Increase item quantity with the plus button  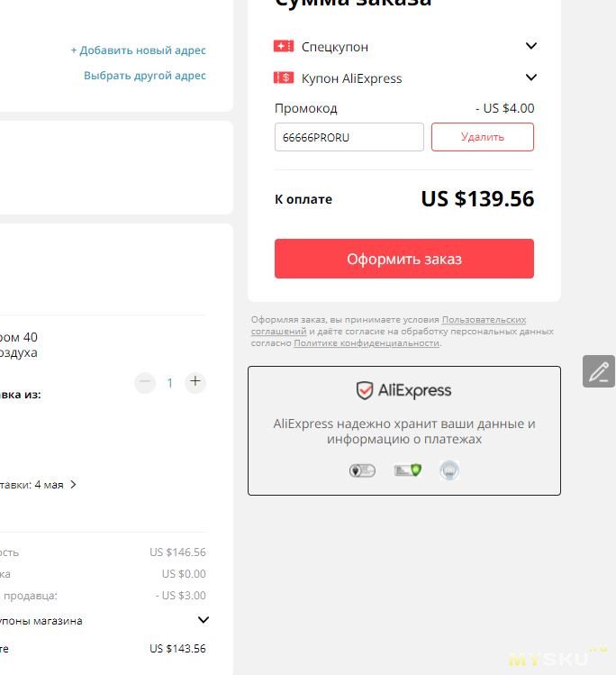coord(195,381)
